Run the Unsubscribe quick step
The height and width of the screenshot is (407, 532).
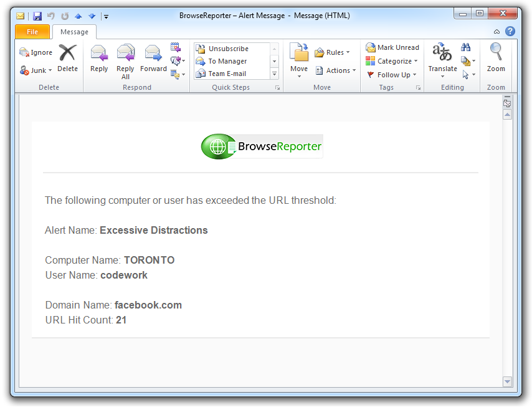tap(232, 49)
